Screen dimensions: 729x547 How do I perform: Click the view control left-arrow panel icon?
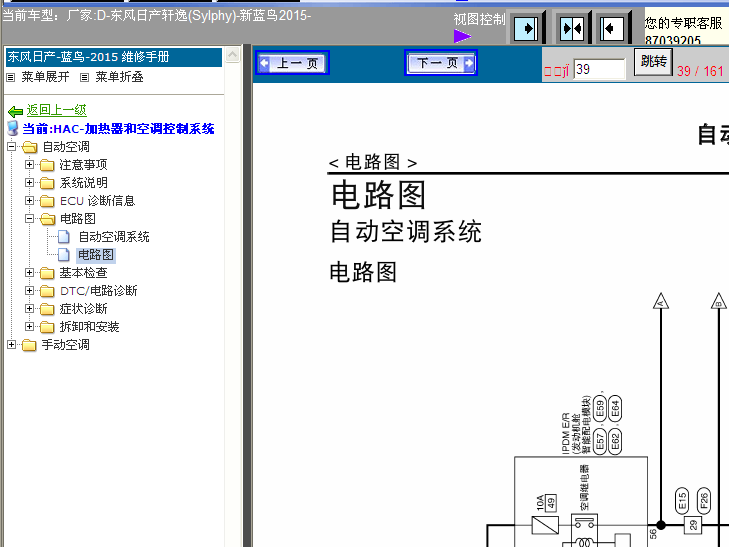pyautogui.click(x=612, y=28)
